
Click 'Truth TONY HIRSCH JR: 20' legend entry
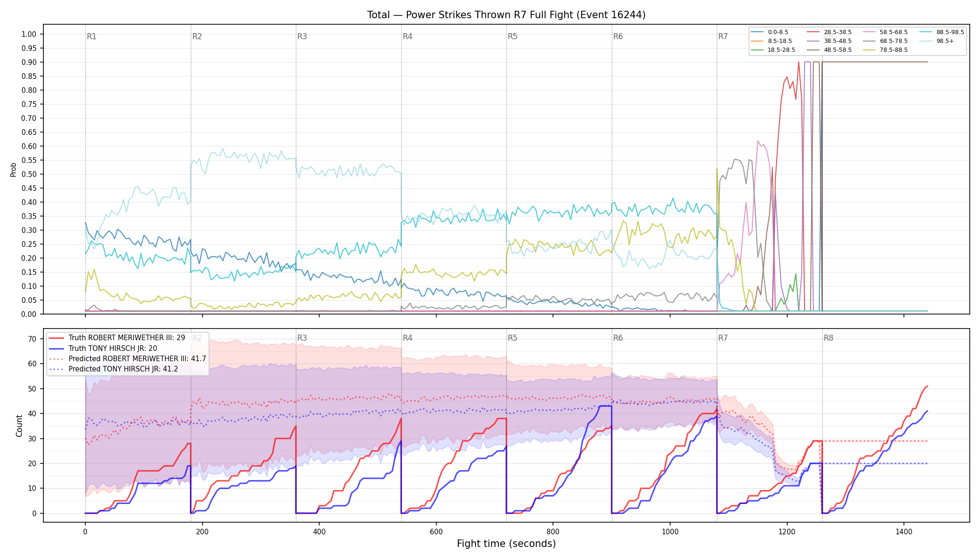pyautogui.click(x=103, y=348)
